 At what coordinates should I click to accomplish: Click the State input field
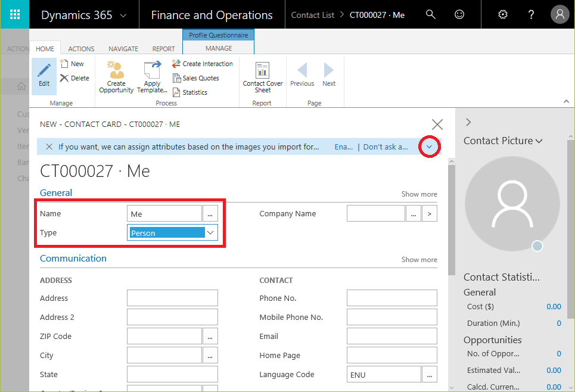click(x=172, y=374)
